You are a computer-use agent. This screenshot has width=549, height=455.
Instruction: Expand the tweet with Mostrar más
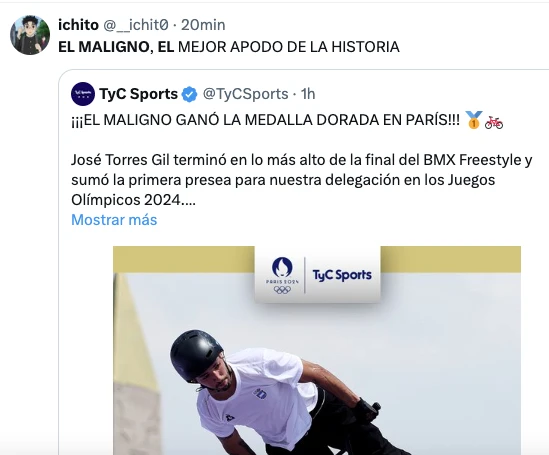click(114, 220)
